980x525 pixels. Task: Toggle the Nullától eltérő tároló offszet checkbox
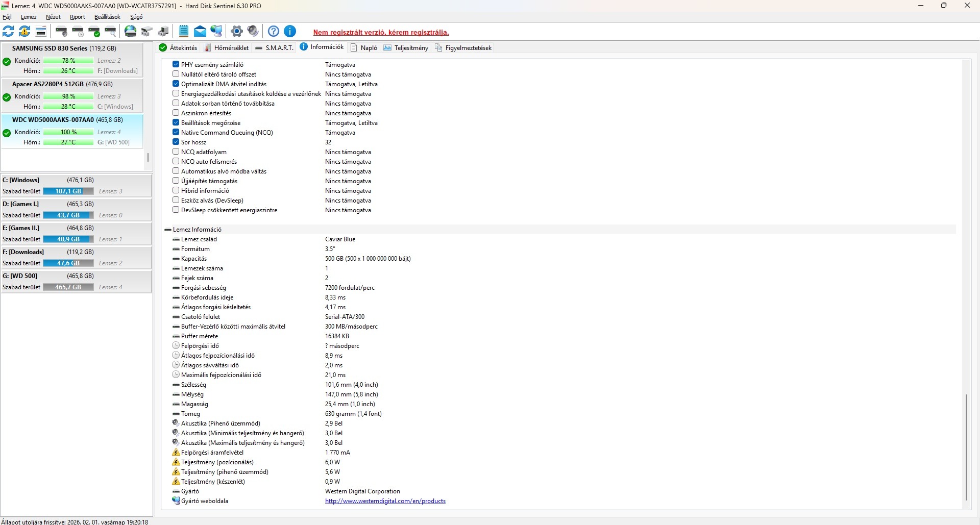click(x=176, y=74)
